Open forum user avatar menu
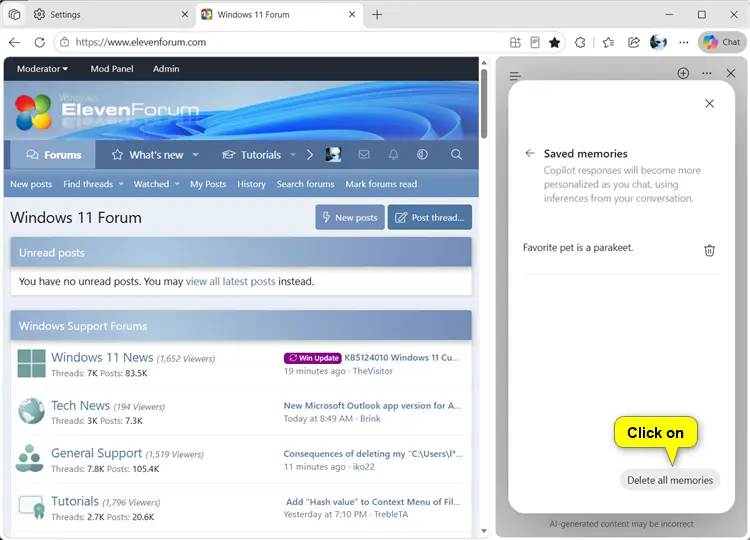The height and width of the screenshot is (540, 750). pos(333,154)
